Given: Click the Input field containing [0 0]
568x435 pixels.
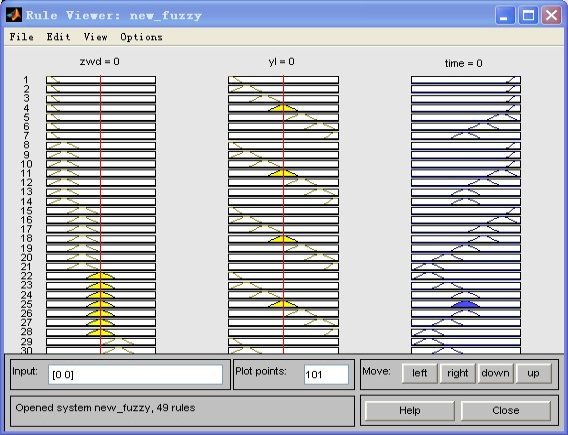Looking at the screenshot, I should (x=135, y=375).
